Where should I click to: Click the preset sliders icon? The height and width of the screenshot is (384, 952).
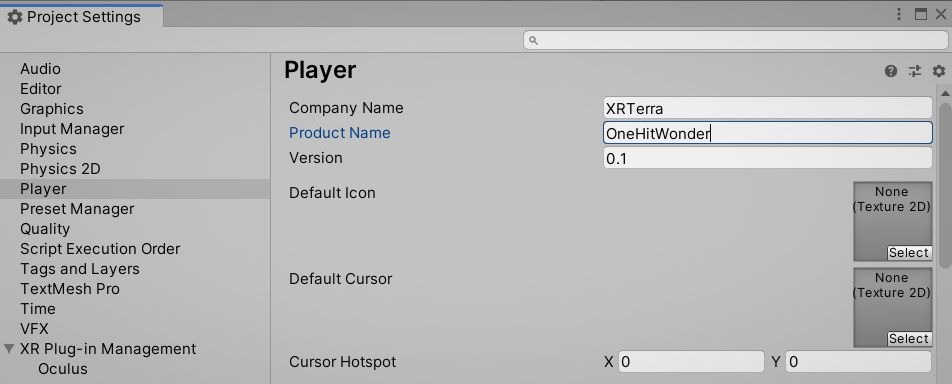coord(915,71)
